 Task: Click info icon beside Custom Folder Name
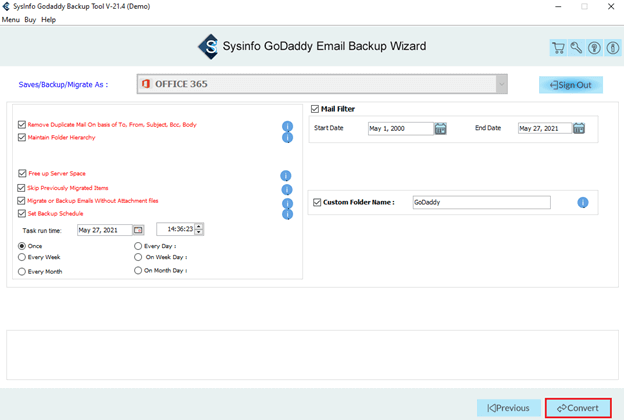(583, 203)
